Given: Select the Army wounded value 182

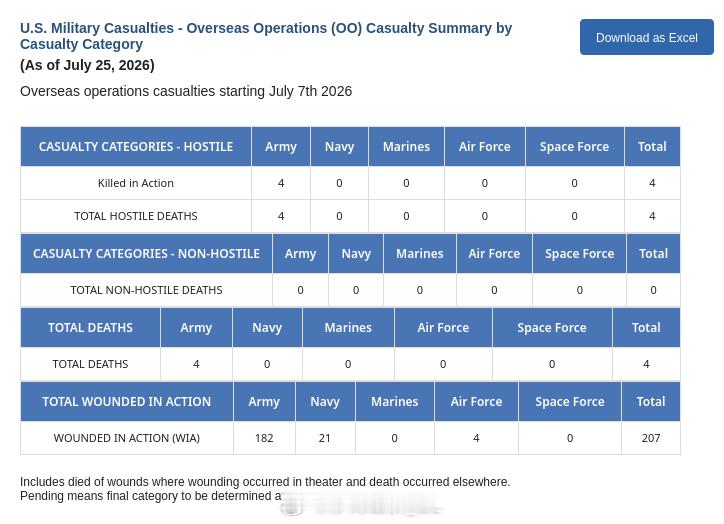Looking at the screenshot, I should tap(264, 438).
